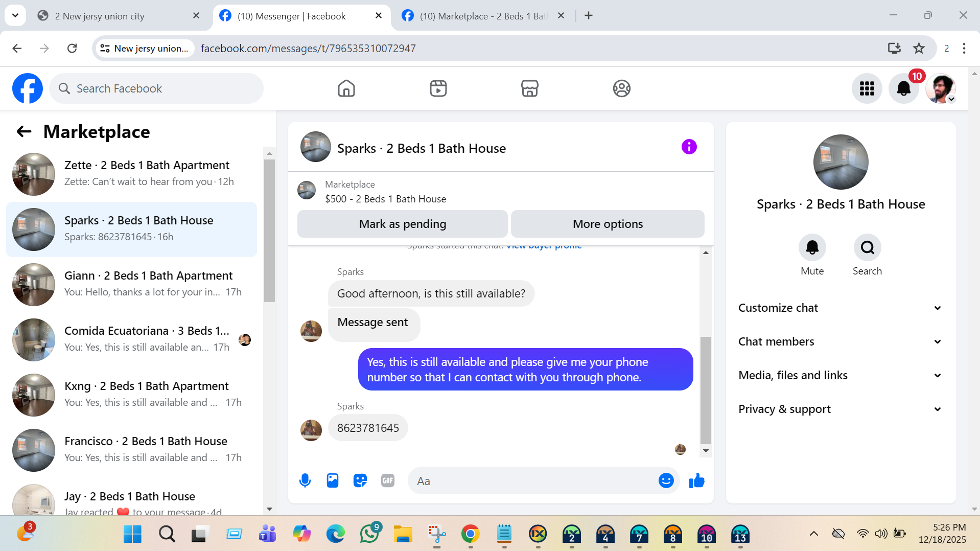Open File Explorer from the taskbar
Image resolution: width=980 pixels, height=551 pixels.
point(403,534)
